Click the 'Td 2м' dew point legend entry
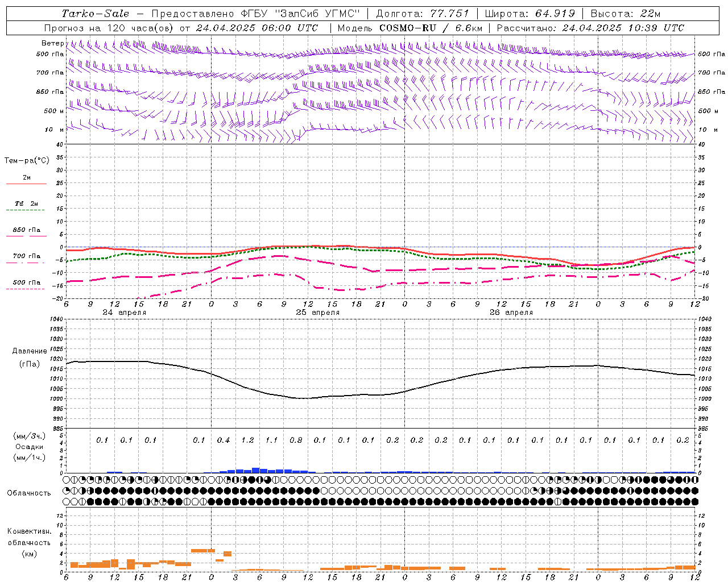The width and height of the screenshot is (728, 582). coord(27,203)
